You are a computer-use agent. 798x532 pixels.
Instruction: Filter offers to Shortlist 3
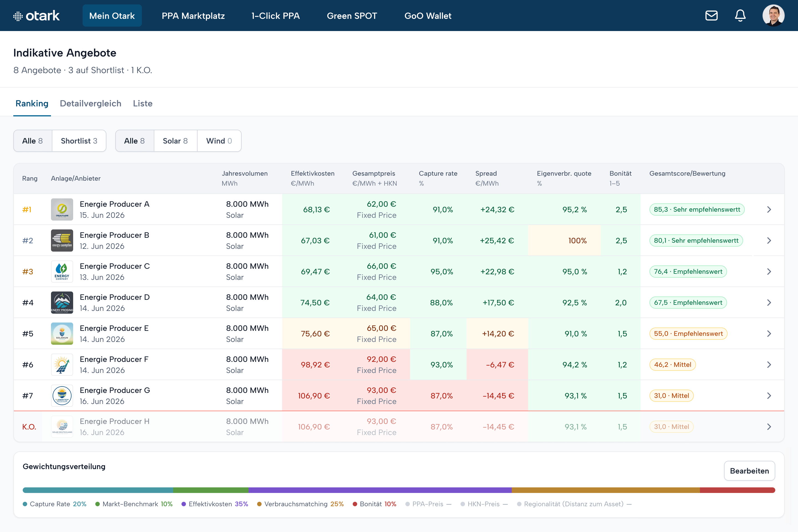[x=79, y=141]
